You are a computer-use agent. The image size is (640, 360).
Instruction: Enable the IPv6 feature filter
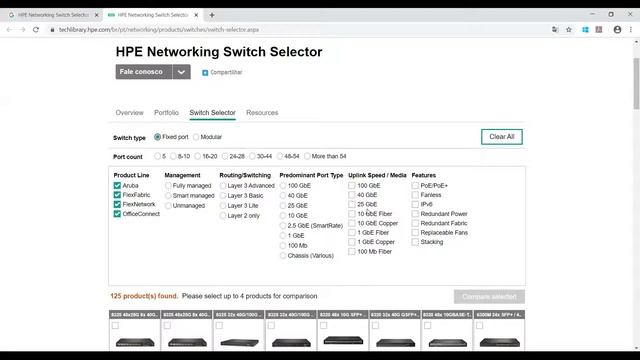point(415,204)
